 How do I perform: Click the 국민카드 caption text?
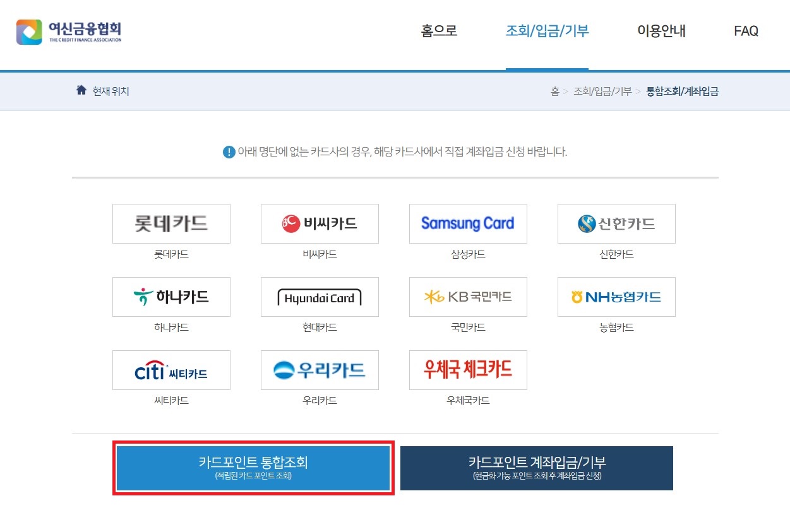[x=468, y=328]
